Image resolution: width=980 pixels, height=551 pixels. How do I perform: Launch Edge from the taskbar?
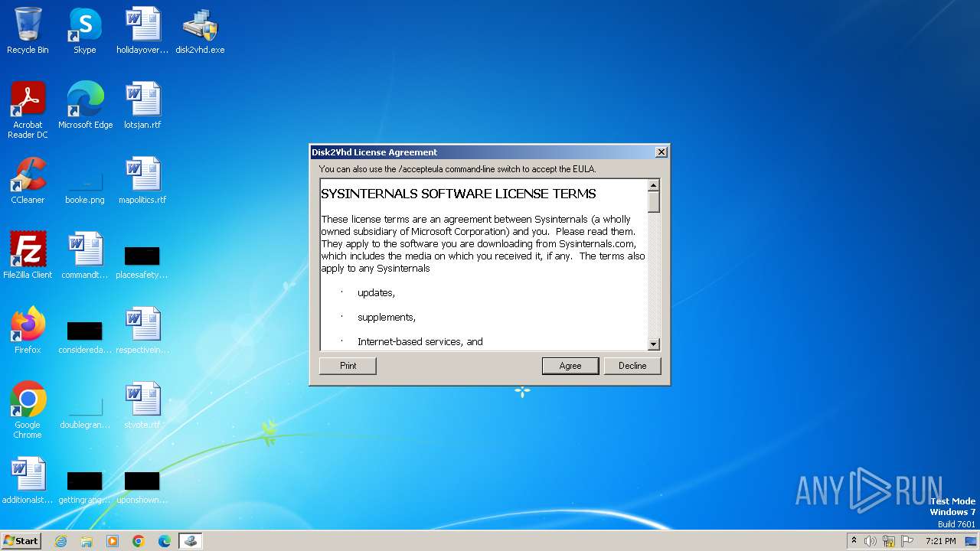click(x=165, y=541)
